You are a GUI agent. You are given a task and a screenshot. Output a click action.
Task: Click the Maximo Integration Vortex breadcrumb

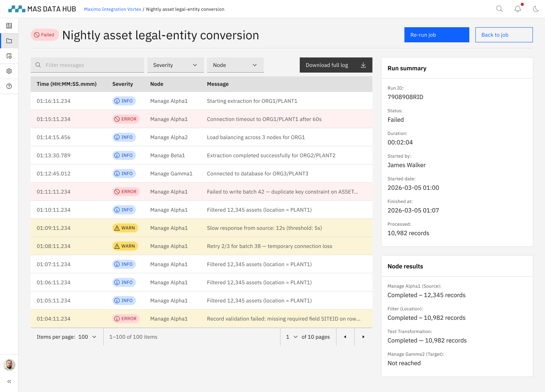click(112, 9)
